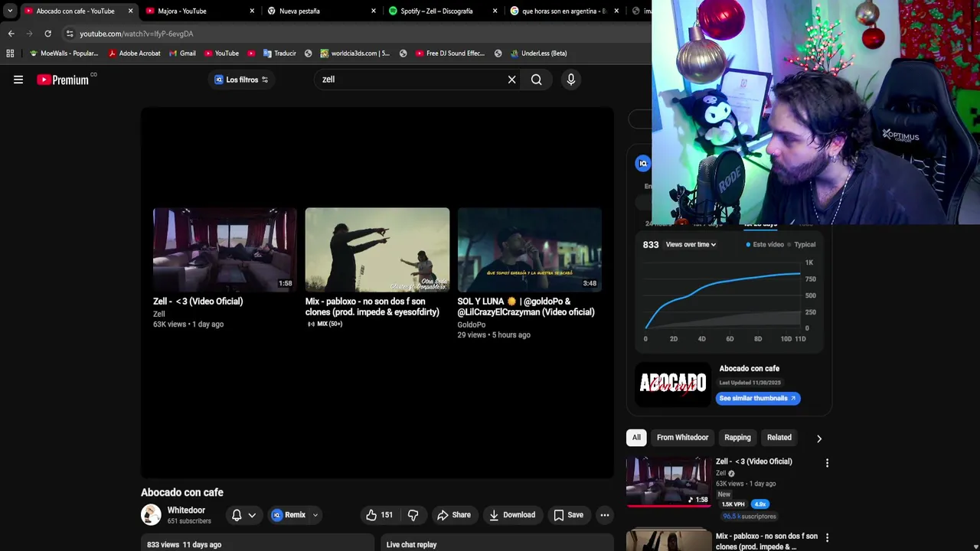Toggle the 'Este video' chart legend
Image resolution: width=980 pixels, height=551 pixels.
765,245
